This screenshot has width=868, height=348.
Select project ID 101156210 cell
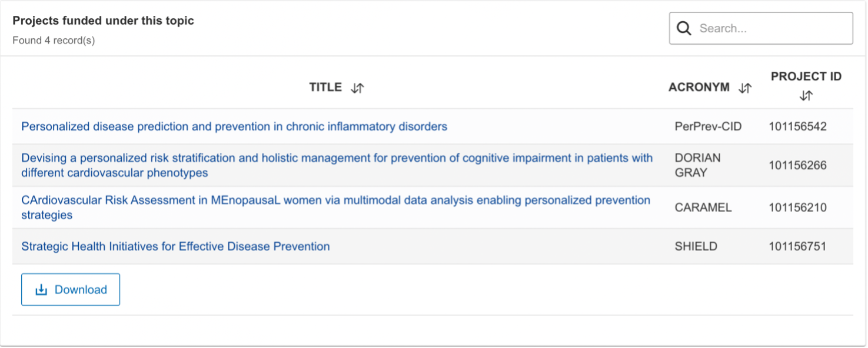(x=797, y=208)
